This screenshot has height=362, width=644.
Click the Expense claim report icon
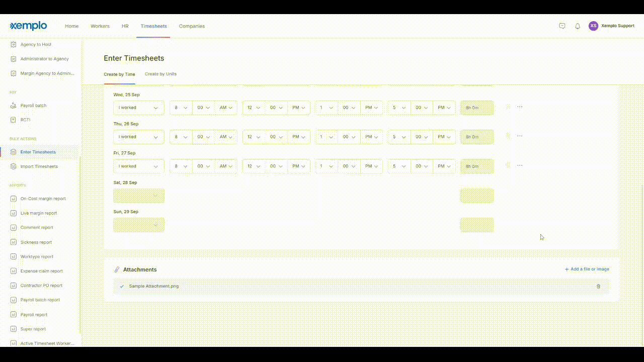click(14, 271)
